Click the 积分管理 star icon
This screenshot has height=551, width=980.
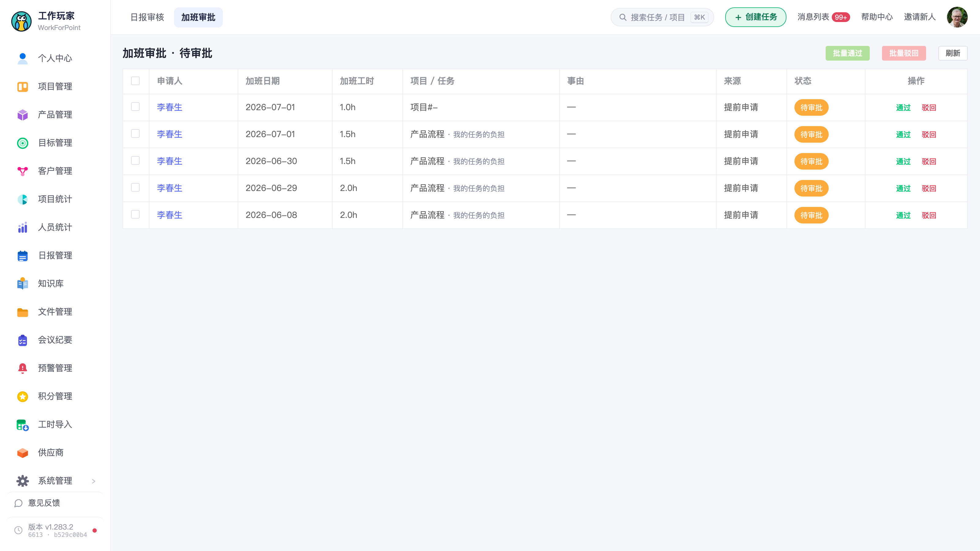tap(22, 396)
